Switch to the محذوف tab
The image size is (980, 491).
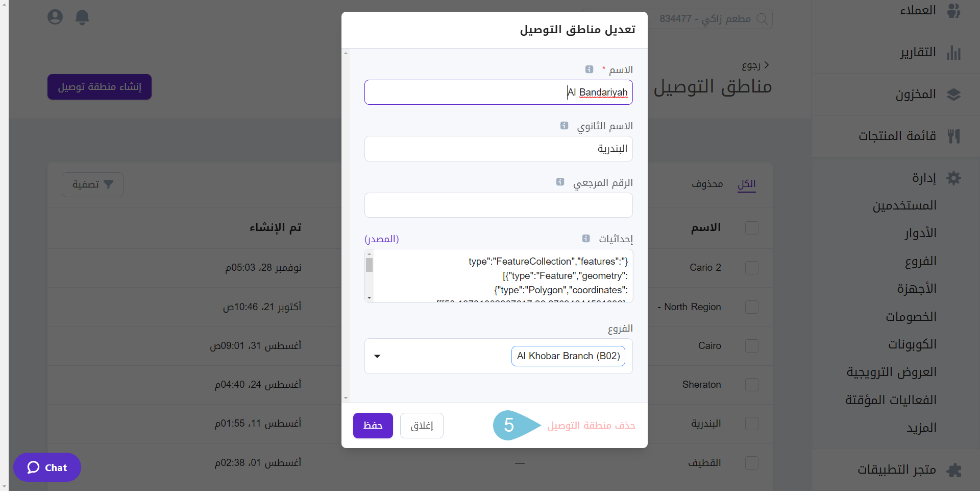[x=707, y=184]
